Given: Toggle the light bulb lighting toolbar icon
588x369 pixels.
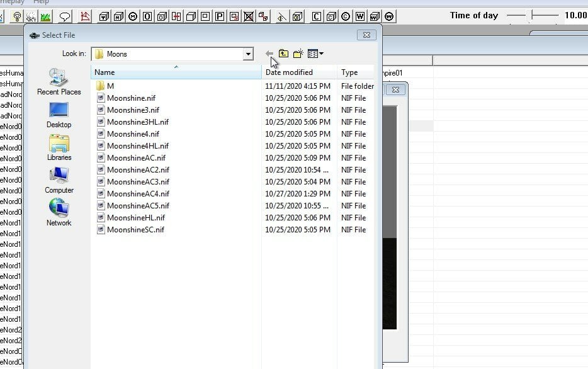Looking at the screenshot, I should pyautogui.click(x=17, y=16).
